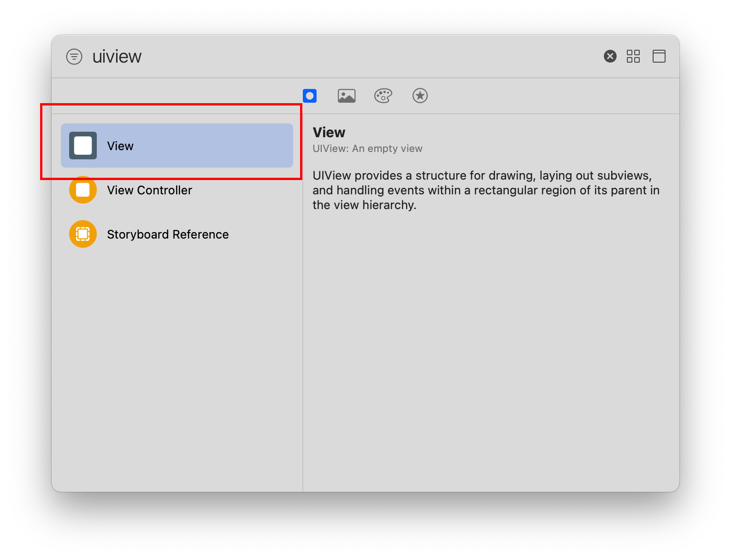
Task: Click the orange Storyboard Reference icon
Action: point(83,234)
